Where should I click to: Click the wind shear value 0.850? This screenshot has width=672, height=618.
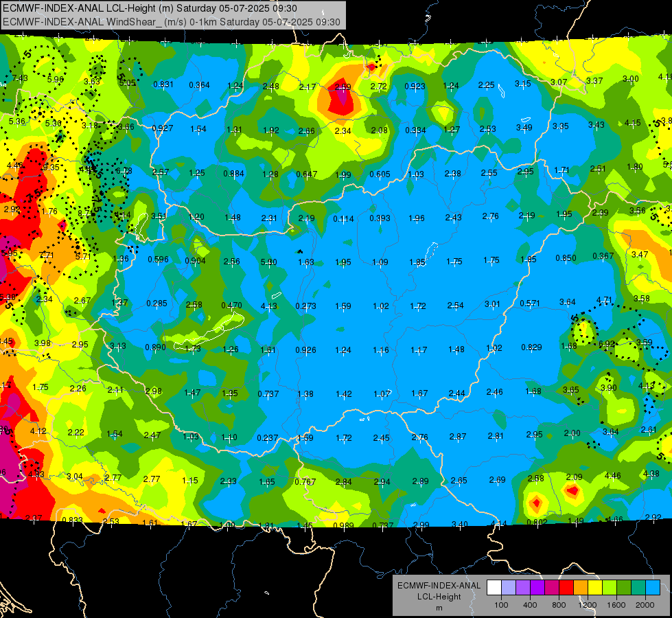[x=566, y=257]
